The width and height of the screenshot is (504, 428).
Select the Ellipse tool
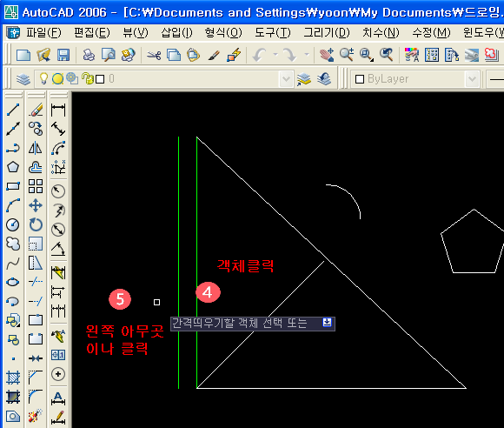(13, 282)
